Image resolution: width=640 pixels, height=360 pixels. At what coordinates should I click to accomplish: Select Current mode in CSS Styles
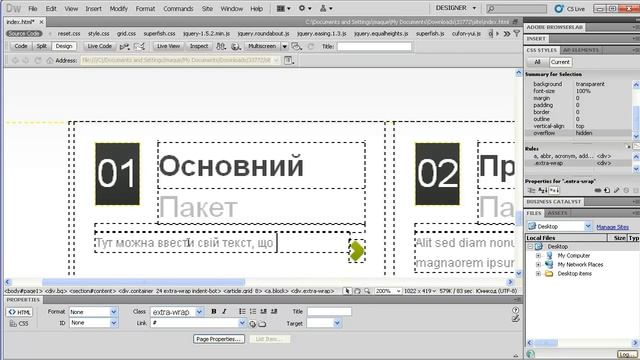560,62
